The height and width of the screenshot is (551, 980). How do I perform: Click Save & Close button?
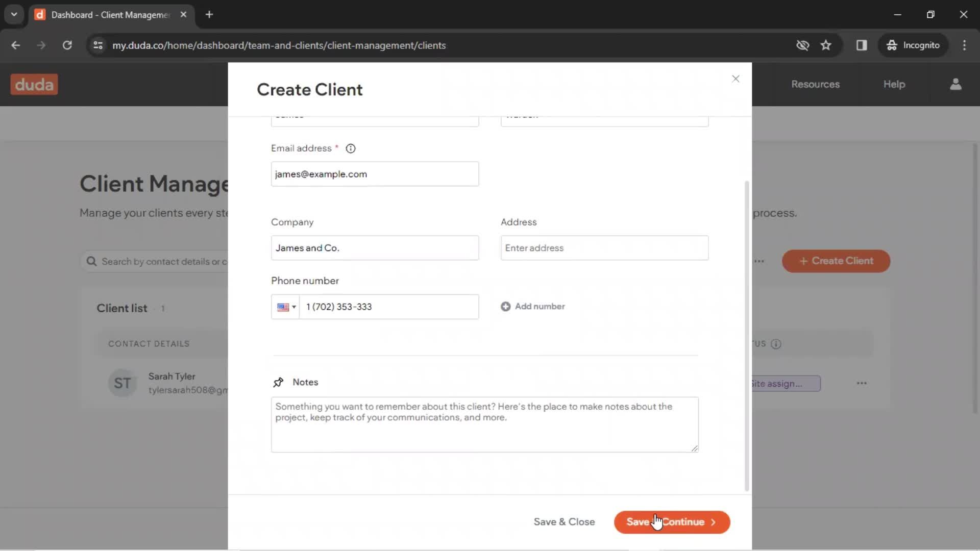click(x=564, y=522)
